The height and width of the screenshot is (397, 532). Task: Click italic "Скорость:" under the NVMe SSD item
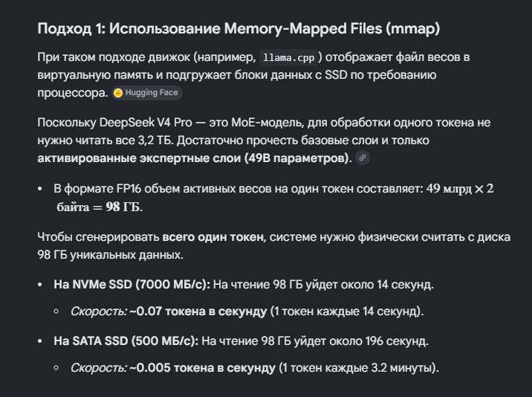[x=99, y=312]
